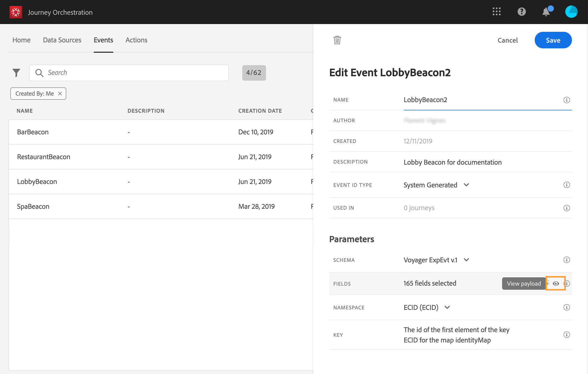Open the apps grid switcher icon
The height and width of the screenshot is (374, 588).
point(496,12)
